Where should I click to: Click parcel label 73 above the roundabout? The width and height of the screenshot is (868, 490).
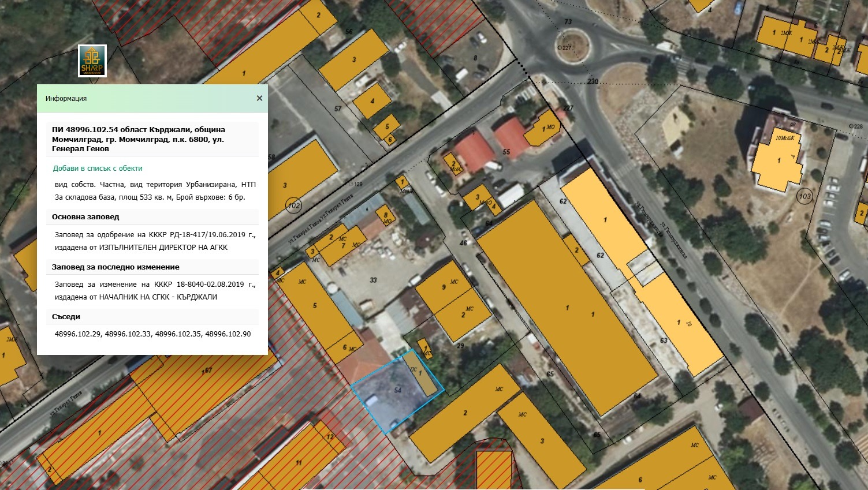coord(568,22)
